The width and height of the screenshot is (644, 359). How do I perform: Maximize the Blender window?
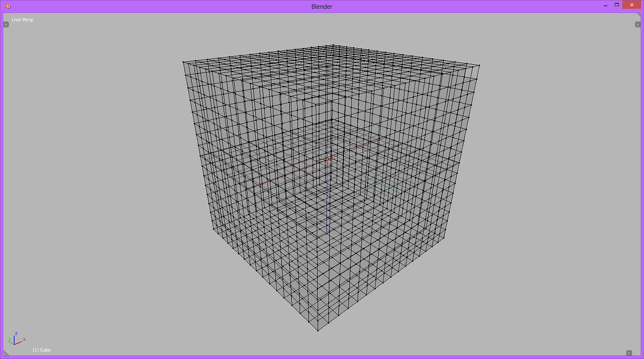(616, 5)
